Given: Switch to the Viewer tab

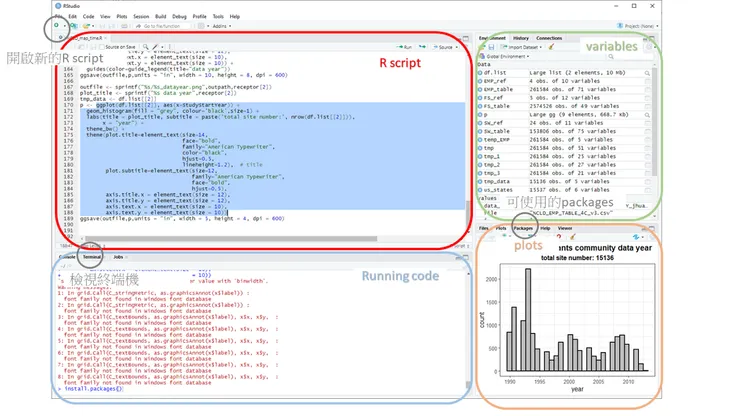Looking at the screenshot, I should (x=564, y=228).
